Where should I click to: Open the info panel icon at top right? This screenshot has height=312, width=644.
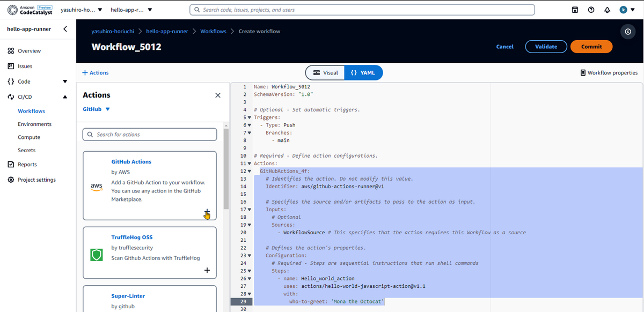628,31
